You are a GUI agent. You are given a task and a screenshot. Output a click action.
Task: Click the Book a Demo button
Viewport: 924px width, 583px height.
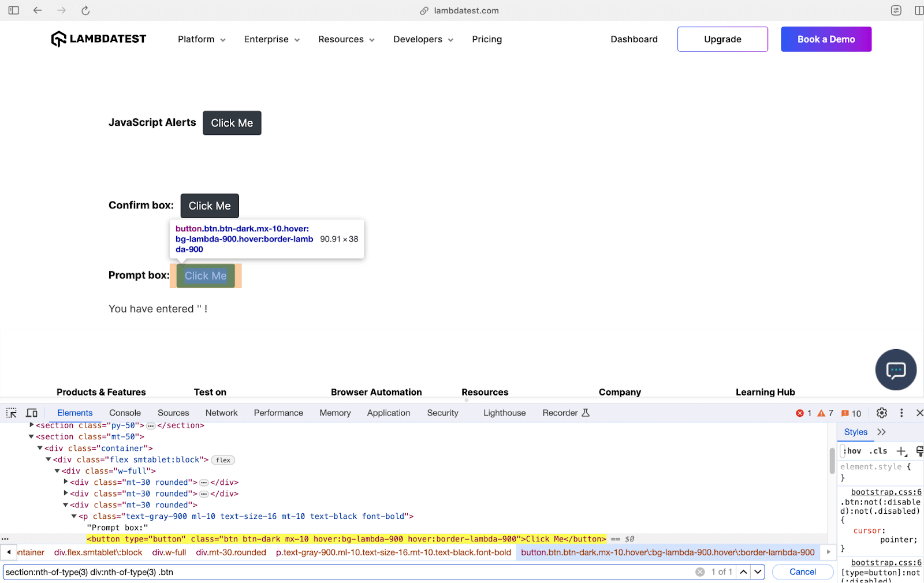[x=826, y=39]
